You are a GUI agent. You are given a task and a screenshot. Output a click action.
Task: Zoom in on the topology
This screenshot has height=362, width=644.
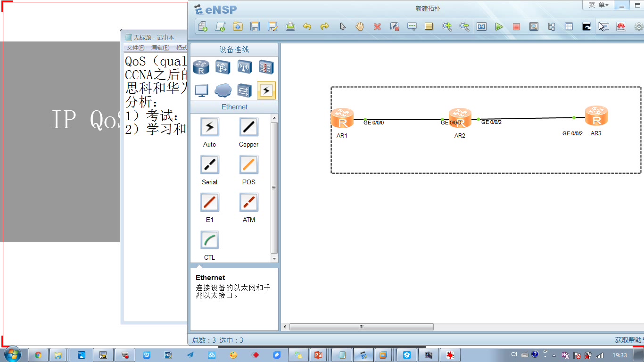447,27
